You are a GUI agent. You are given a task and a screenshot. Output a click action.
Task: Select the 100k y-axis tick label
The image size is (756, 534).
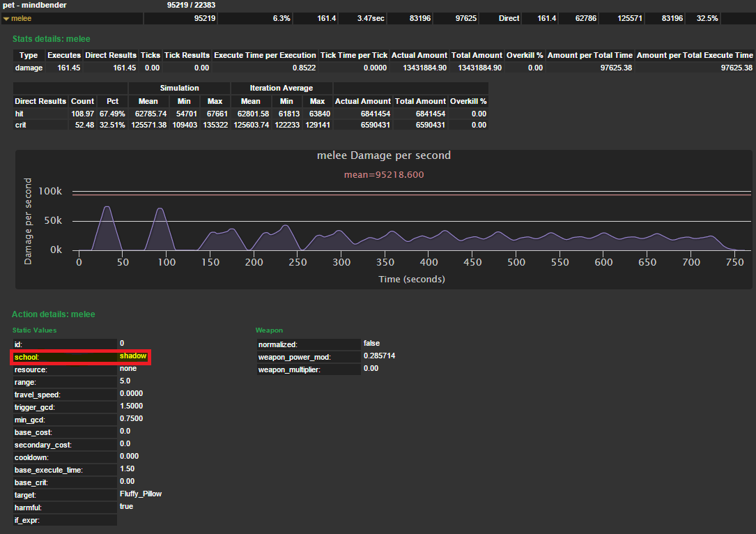point(50,191)
